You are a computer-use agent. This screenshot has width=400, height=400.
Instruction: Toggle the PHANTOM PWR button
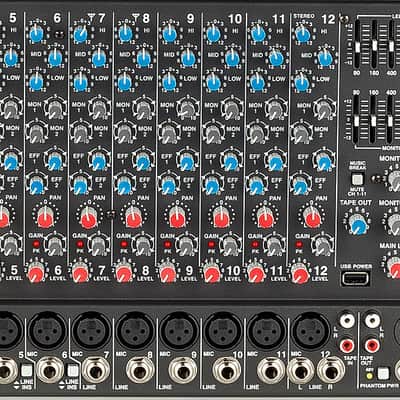coord(384,374)
